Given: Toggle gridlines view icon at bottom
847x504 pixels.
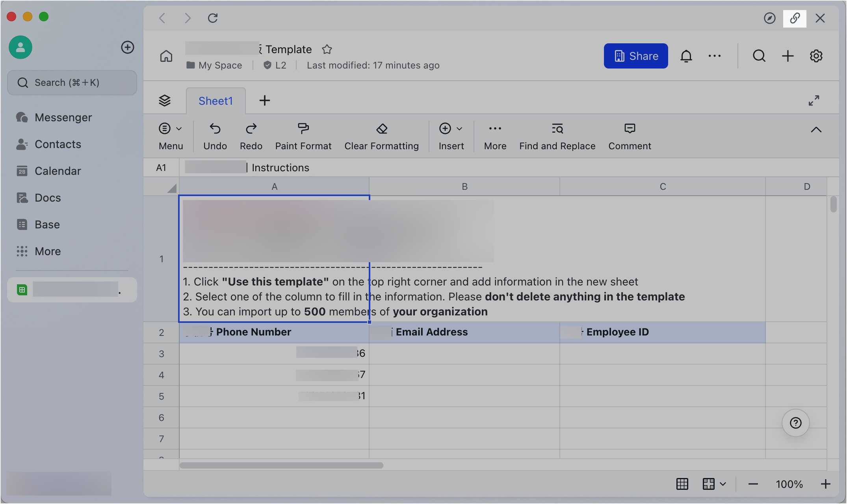Looking at the screenshot, I should pyautogui.click(x=682, y=484).
